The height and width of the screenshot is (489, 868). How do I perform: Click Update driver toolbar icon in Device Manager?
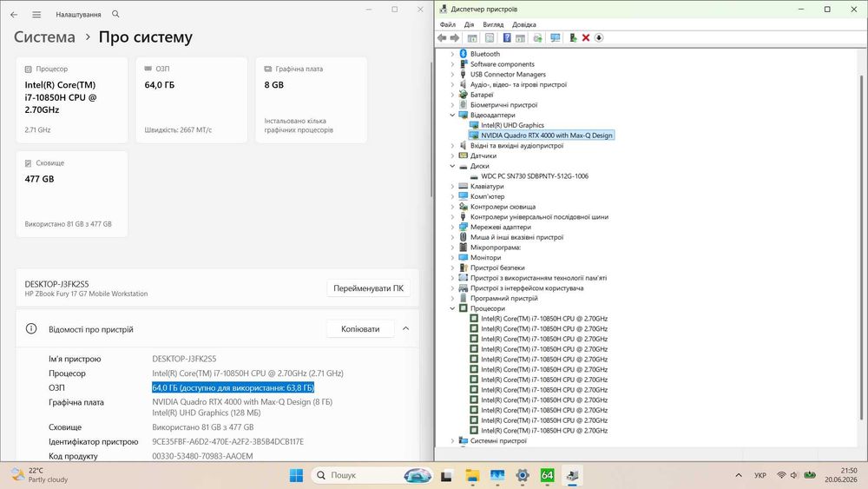pyautogui.click(x=537, y=37)
